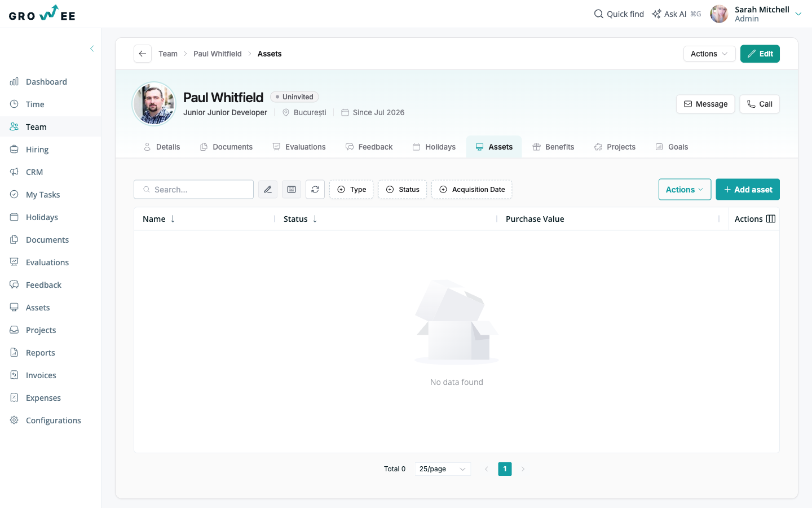The height and width of the screenshot is (508, 812).
Task: Open the 25/page size dropdown
Action: [443, 469]
